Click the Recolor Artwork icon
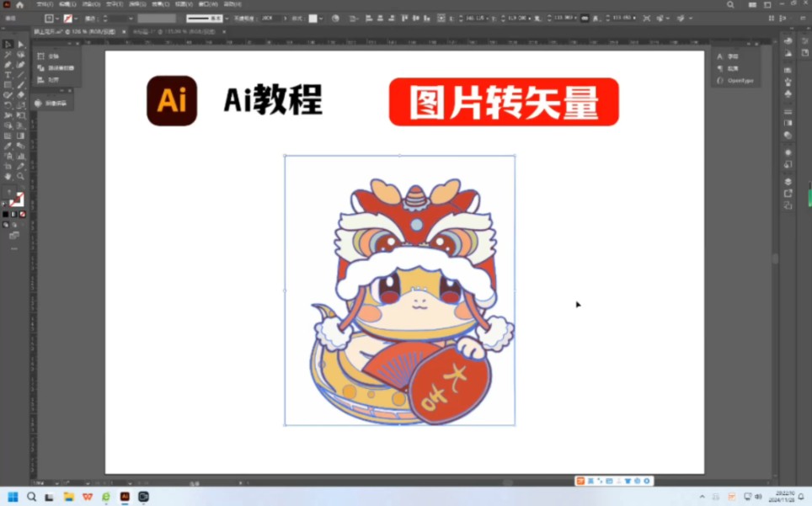Screen dimensions: 812x506 (335, 19)
